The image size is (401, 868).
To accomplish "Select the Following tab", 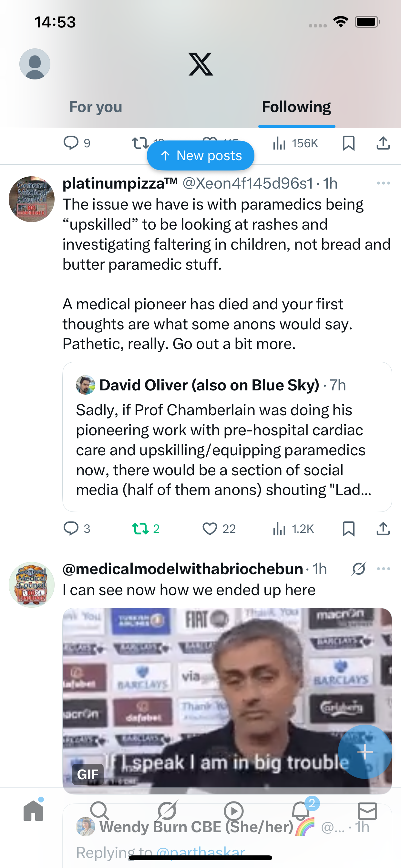I will [296, 107].
